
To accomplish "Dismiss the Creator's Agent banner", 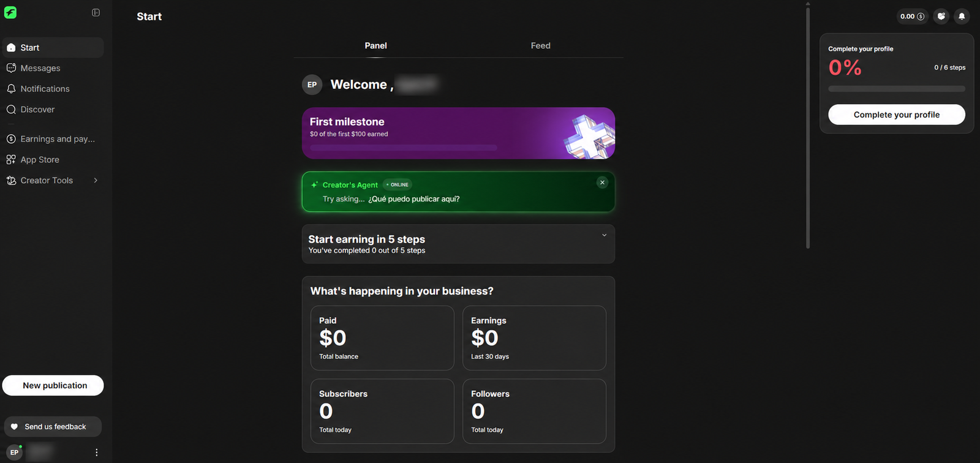I will tap(602, 183).
